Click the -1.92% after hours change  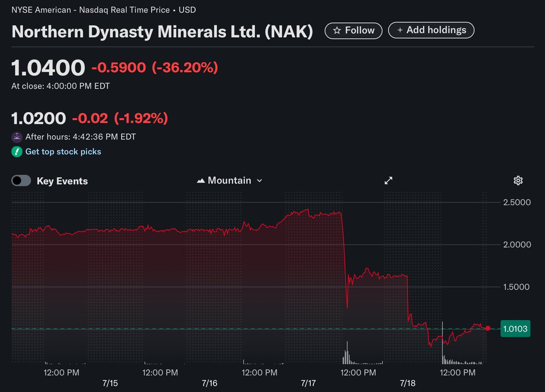coord(141,119)
